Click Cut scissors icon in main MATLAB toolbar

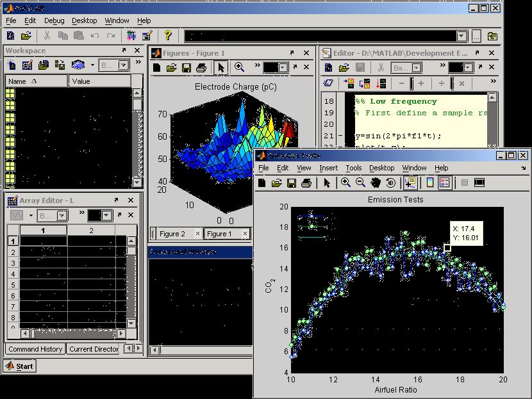47,35
